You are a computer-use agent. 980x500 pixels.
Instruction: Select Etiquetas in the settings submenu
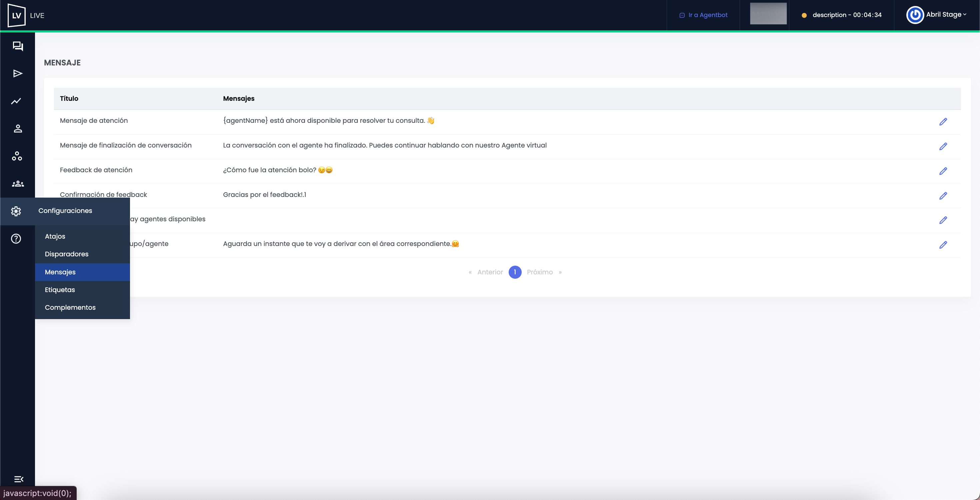point(60,290)
